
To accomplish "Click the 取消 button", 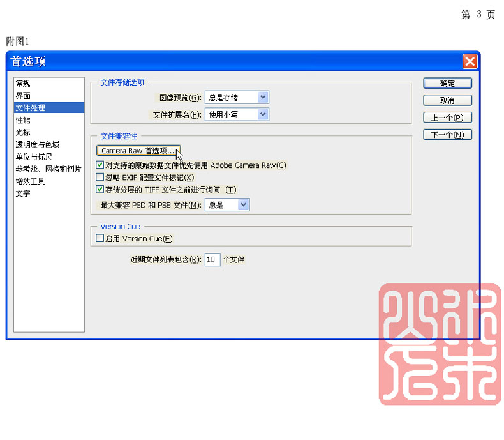I will 447,100.
